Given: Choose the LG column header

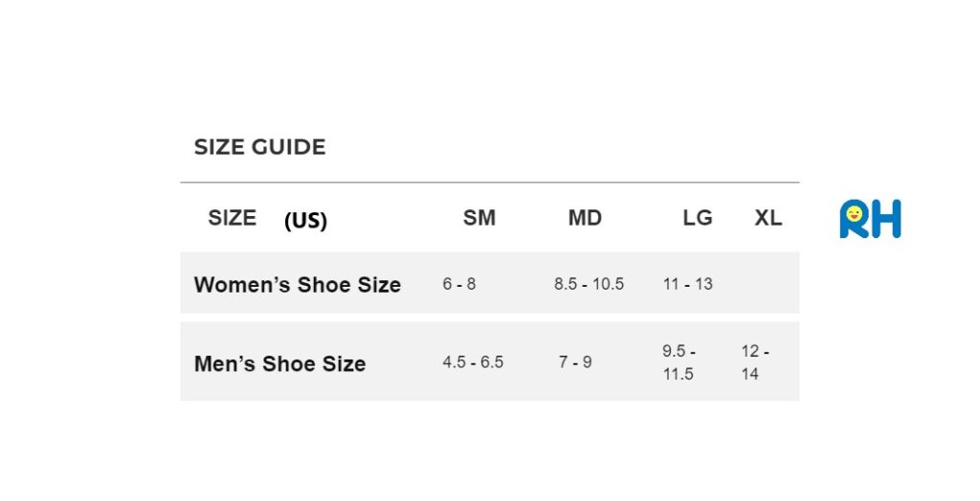Looking at the screenshot, I should pyautogui.click(x=697, y=218).
